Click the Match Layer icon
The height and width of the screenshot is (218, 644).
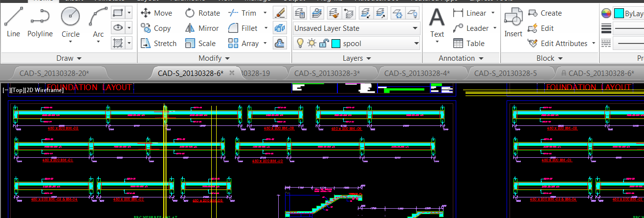click(x=333, y=13)
